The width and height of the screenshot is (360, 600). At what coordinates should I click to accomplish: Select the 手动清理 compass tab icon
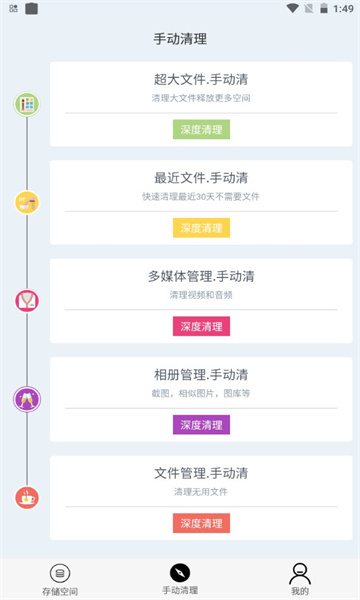coord(180,573)
